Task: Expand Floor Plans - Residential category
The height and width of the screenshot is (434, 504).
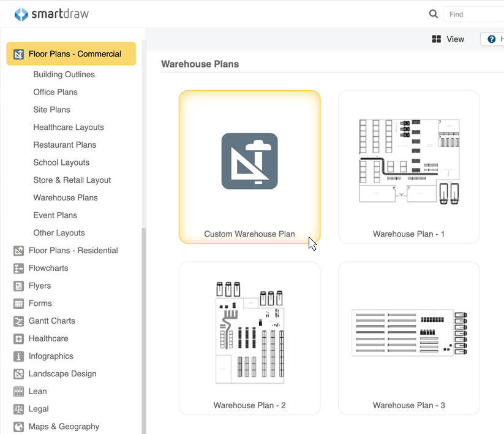Action: pyautogui.click(x=73, y=251)
